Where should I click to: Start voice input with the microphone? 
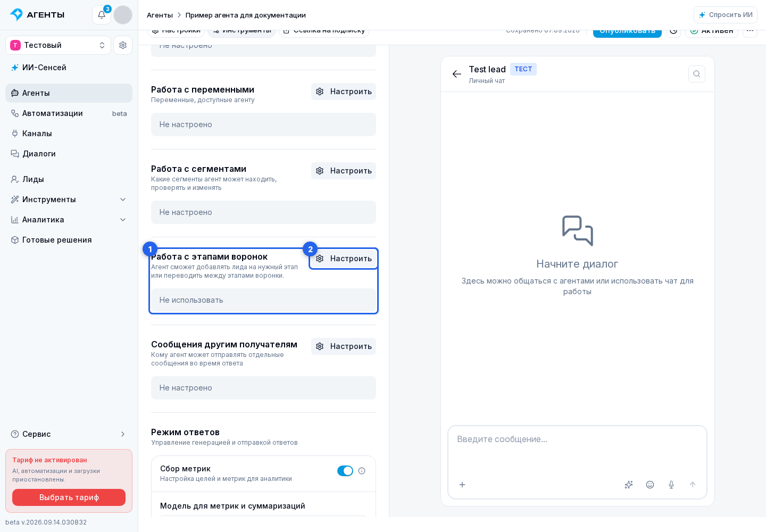point(671,485)
